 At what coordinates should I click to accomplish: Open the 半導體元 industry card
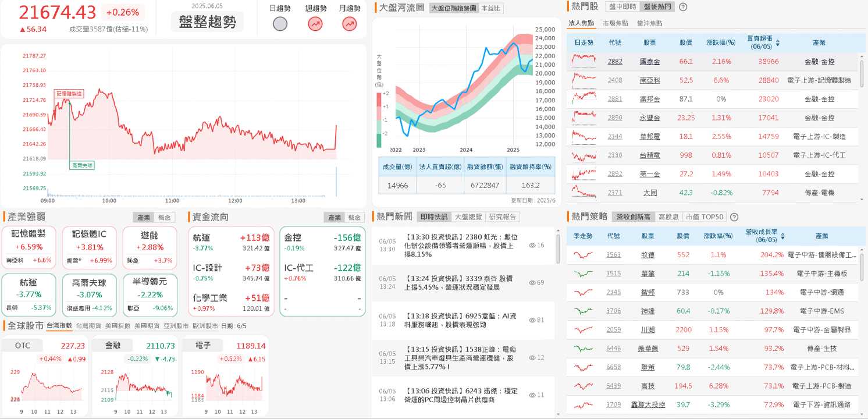(150, 296)
